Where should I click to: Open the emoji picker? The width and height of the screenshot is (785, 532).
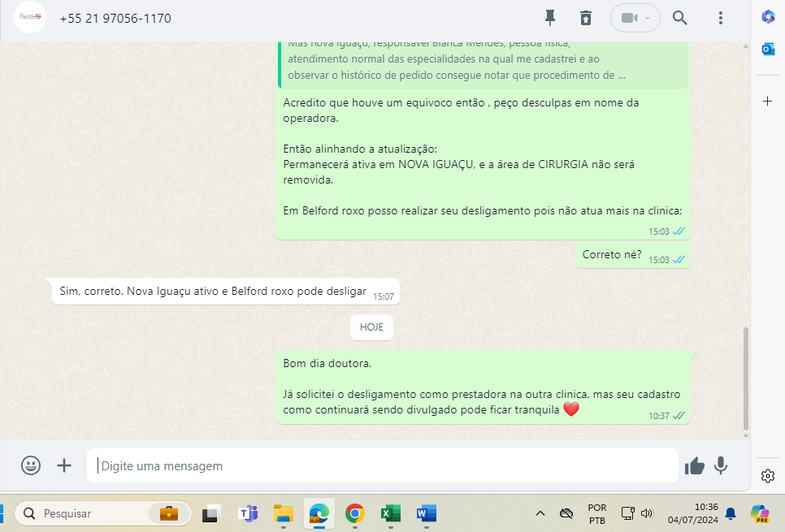pos(31,465)
